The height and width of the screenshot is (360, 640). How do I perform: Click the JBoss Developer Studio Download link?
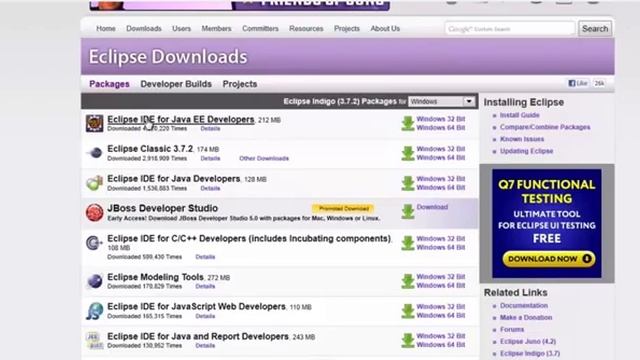(432, 207)
